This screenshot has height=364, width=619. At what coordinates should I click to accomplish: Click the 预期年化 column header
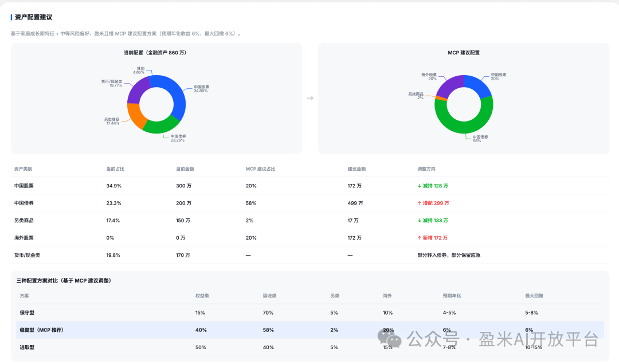point(452,296)
